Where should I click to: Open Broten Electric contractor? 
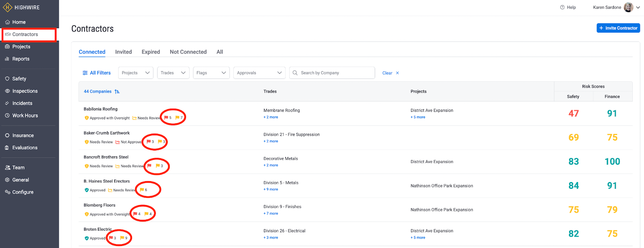tap(98, 229)
